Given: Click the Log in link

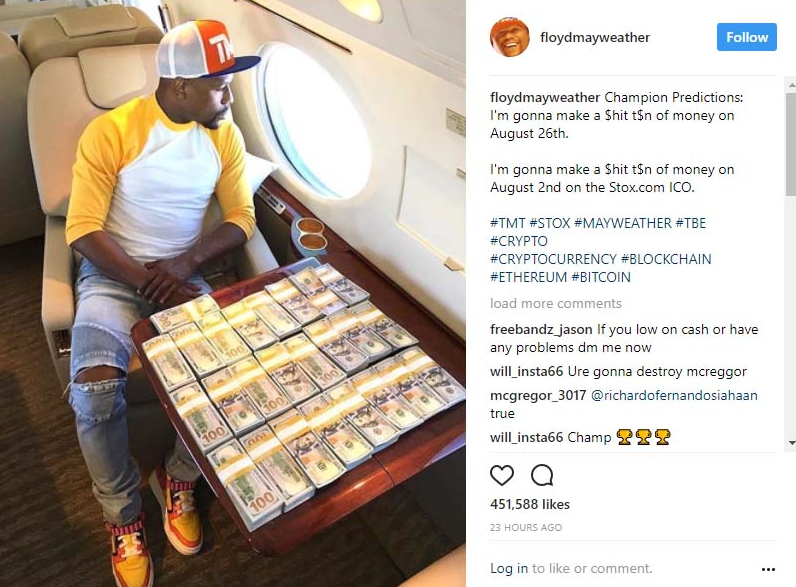Looking at the screenshot, I should [x=509, y=568].
